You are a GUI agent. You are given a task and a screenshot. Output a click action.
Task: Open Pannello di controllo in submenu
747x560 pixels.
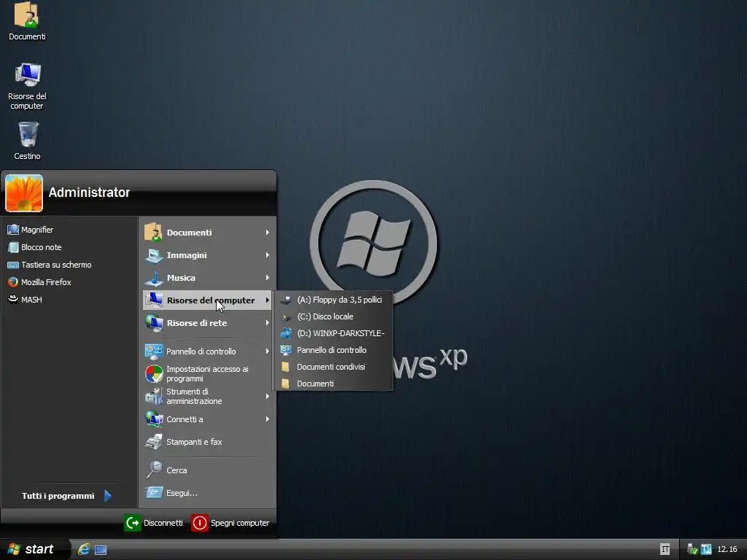coord(333,350)
